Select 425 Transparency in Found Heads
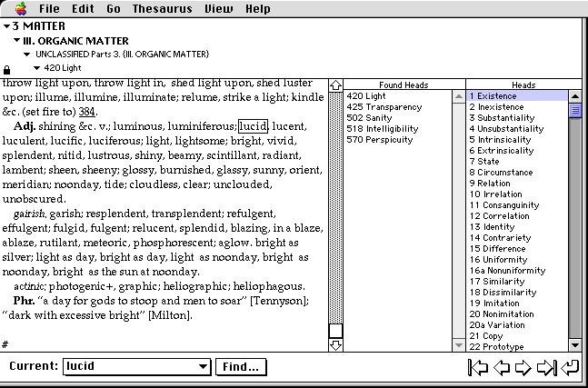 [398, 107]
